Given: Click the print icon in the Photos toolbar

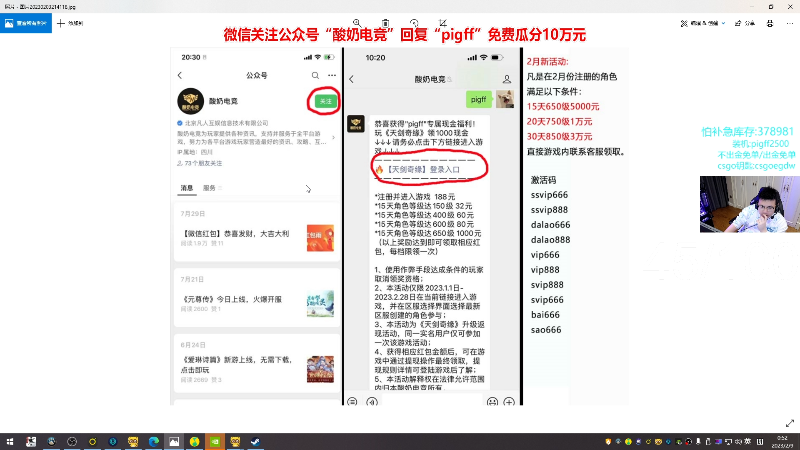Looking at the screenshot, I should pos(770,23).
